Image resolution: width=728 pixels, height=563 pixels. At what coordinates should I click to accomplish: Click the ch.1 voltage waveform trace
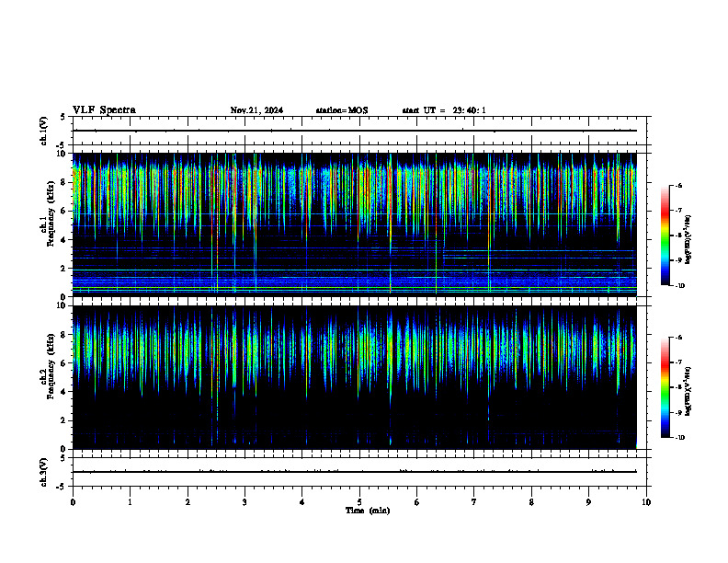[x=355, y=131]
